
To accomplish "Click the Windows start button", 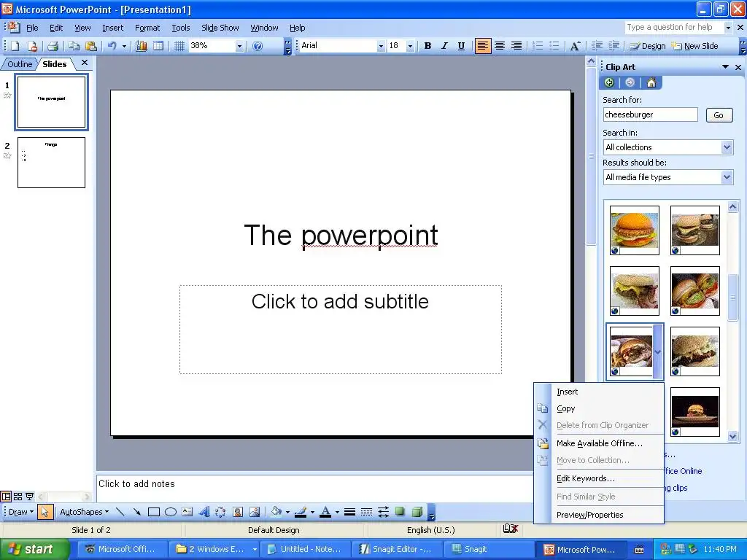I will pos(34,549).
